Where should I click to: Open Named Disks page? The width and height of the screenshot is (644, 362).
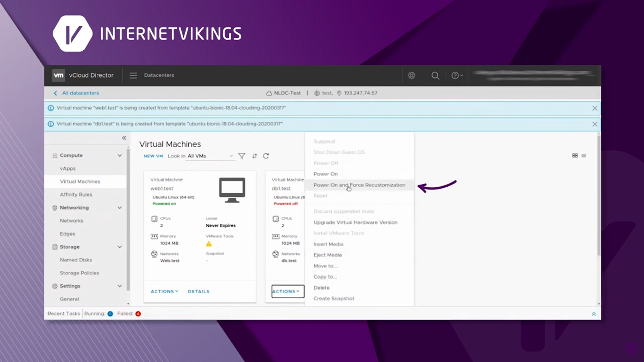click(x=76, y=260)
